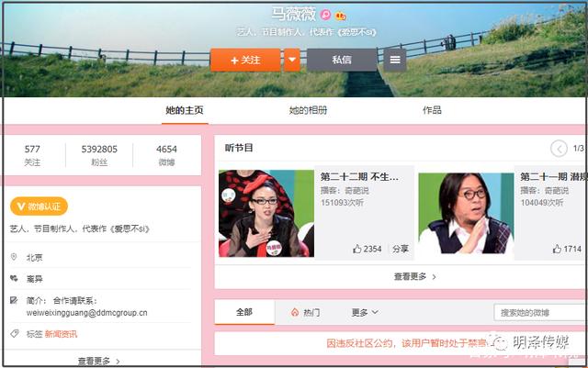The width and height of the screenshot is (588, 368).
Task: View the 4654 微博 posts count
Action: (x=166, y=155)
